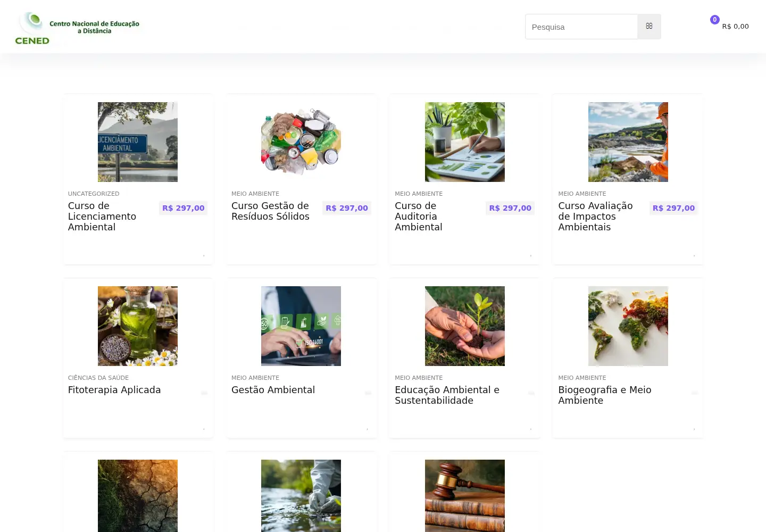Open the herbal oil bottle thumbnail
The image size is (766, 532).
coord(138,326)
